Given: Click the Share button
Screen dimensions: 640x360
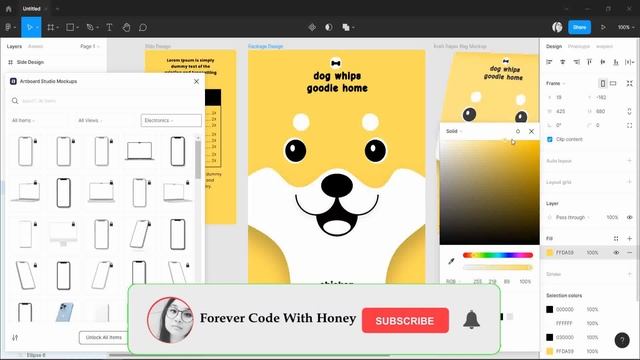Looking at the screenshot, I should click(580, 27).
